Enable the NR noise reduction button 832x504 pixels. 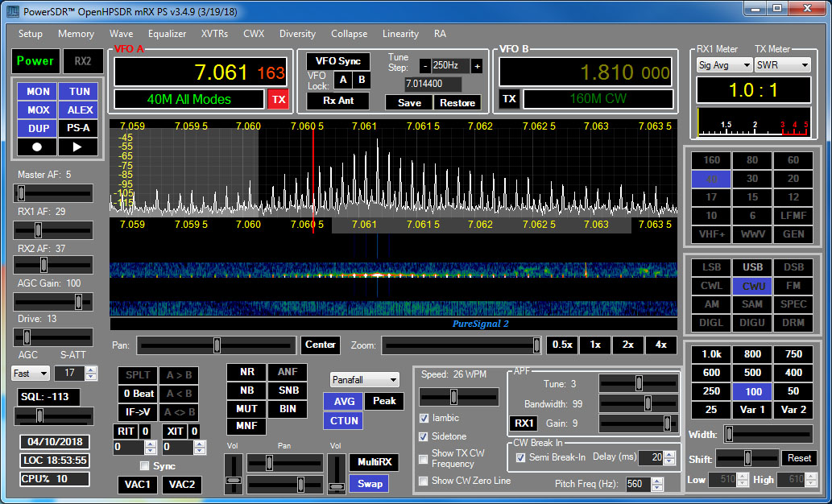click(246, 372)
